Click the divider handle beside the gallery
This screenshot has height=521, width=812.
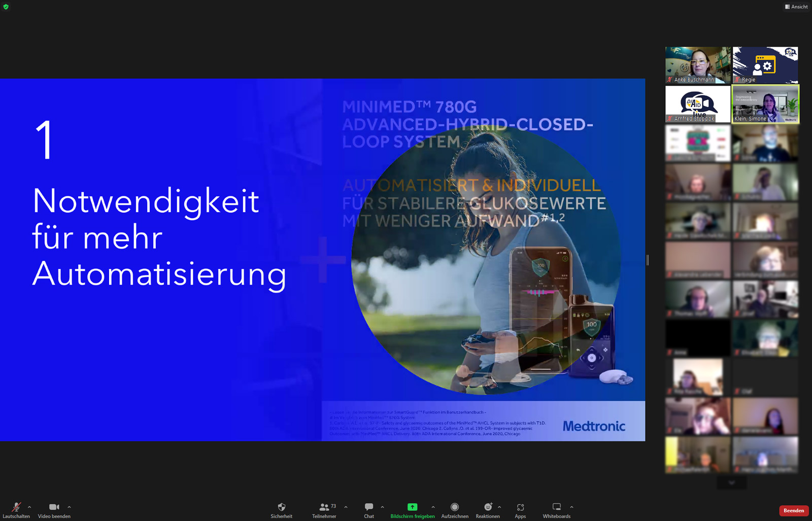pyautogui.click(x=648, y=260)
